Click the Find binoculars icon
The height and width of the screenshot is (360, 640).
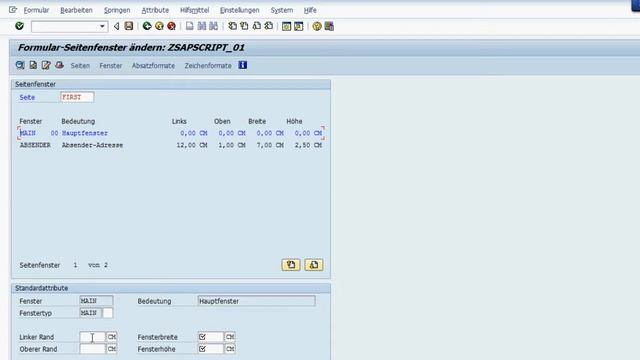[202, 26]
